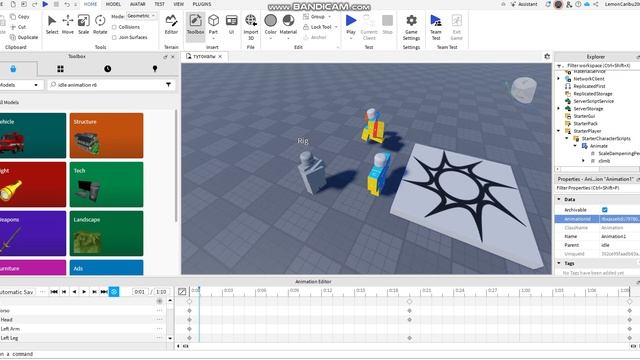Image resolution: width=640 pixels, height=360 pixels.
Task: Toggle the curve editor button
Action: pyautogui.click(x=182, y=292)
